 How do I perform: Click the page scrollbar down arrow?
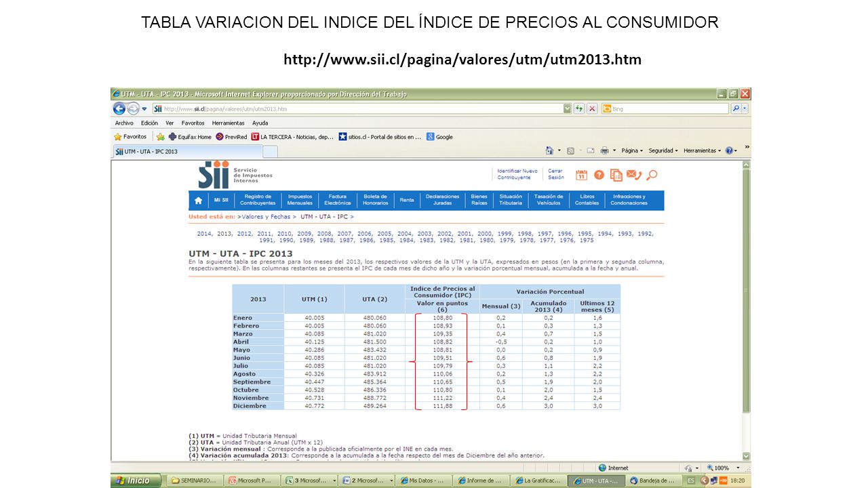(746, 457)
